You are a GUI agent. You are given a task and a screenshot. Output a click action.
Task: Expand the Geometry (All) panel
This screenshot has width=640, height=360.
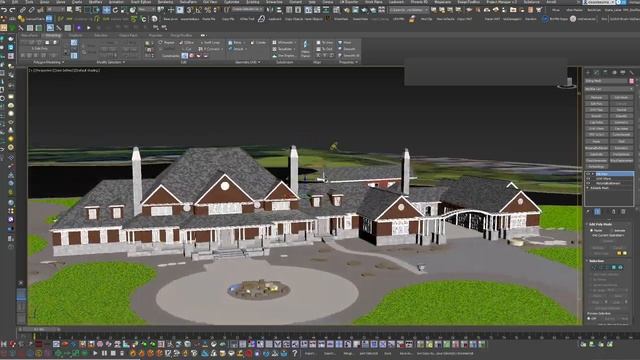pos(248,62)
